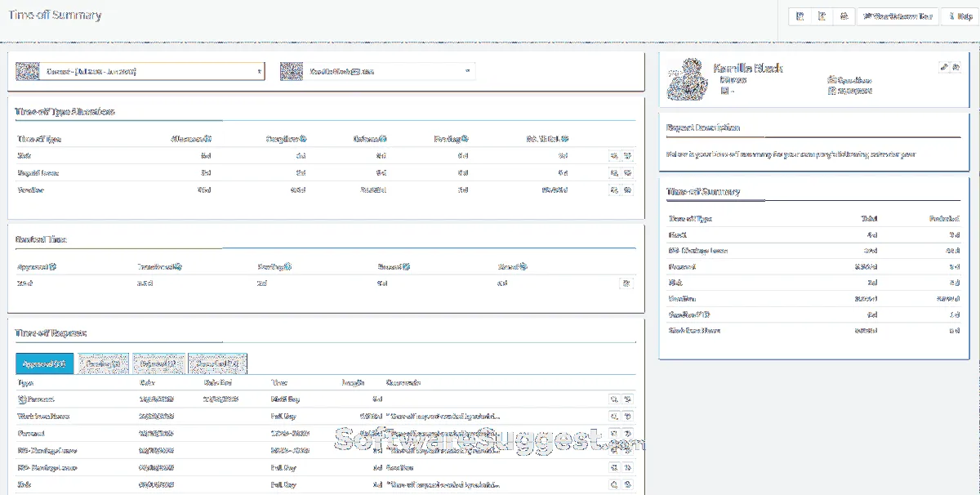Click the Time-off Type header in allocations table
The height and width of the screenshot is (495, 980).
39,140
